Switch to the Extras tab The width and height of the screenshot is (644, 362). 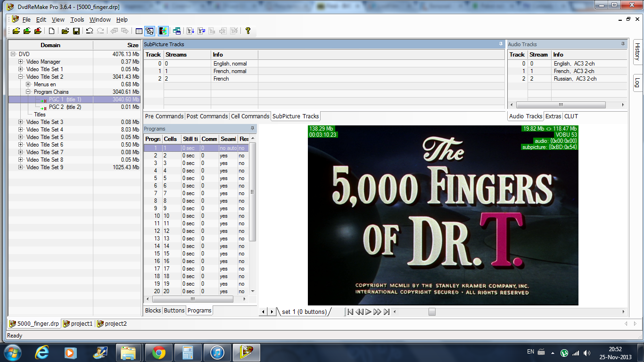[x=553, y=116]
